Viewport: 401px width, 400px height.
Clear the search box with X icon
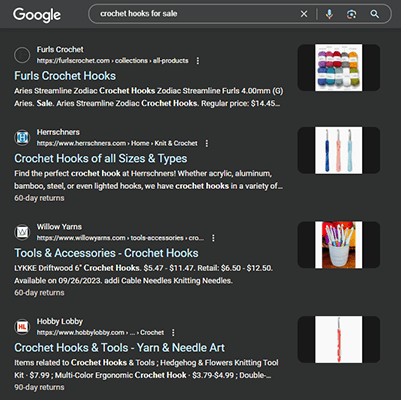[x=304, y=14]
